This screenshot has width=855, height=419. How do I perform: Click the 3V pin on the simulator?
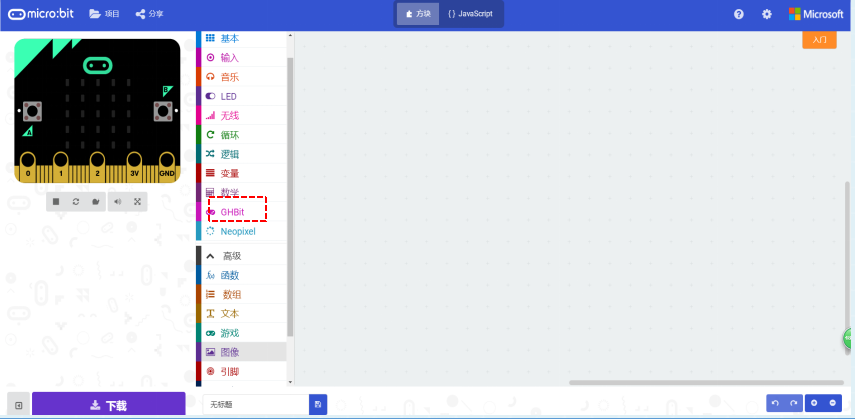[x=134, y=167]
